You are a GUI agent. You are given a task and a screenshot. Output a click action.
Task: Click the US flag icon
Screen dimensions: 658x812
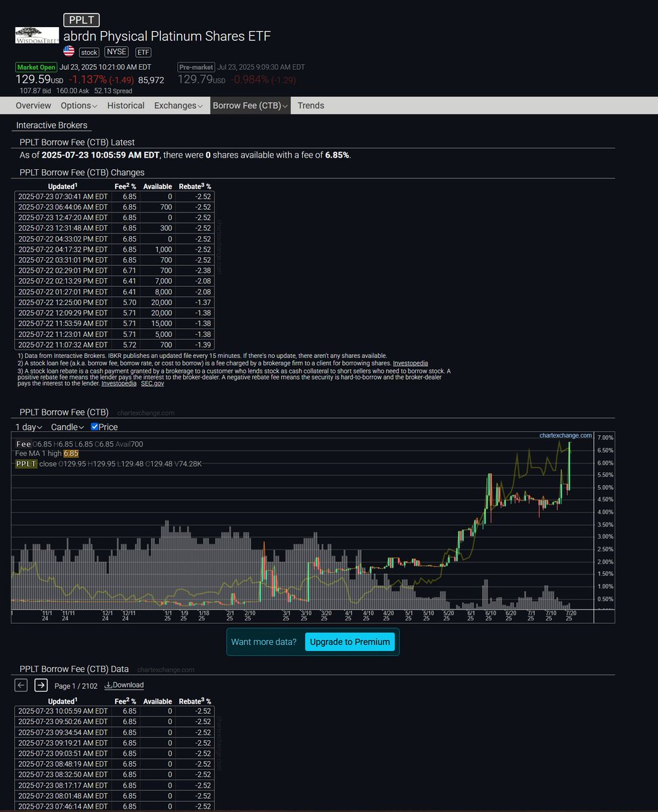tap(69, 51)
